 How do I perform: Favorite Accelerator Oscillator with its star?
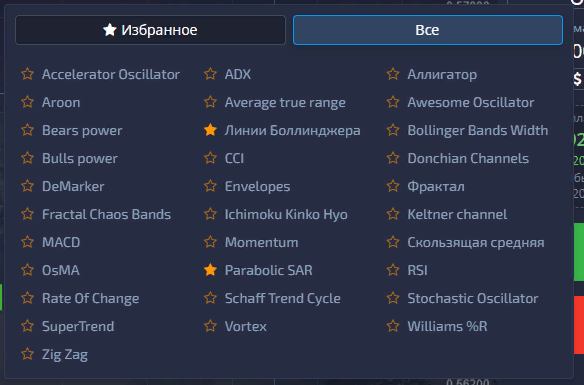[28, 74]
